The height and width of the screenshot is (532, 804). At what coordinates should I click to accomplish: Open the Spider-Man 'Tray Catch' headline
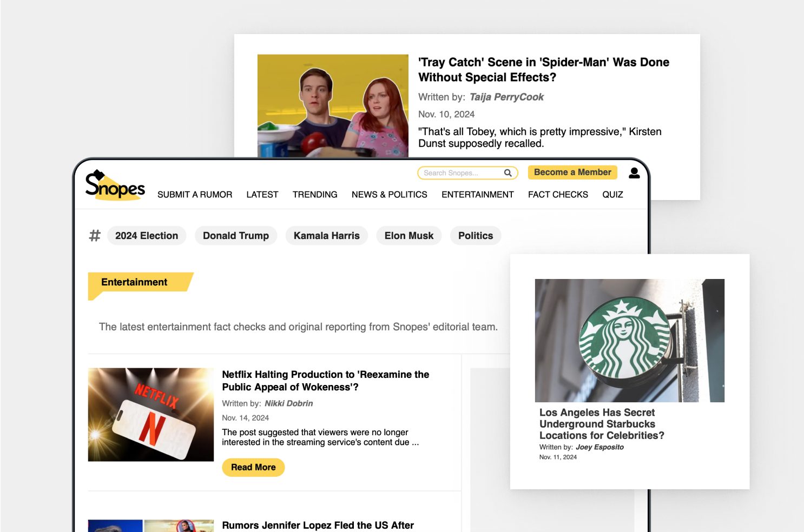click(x=543, y=70)
